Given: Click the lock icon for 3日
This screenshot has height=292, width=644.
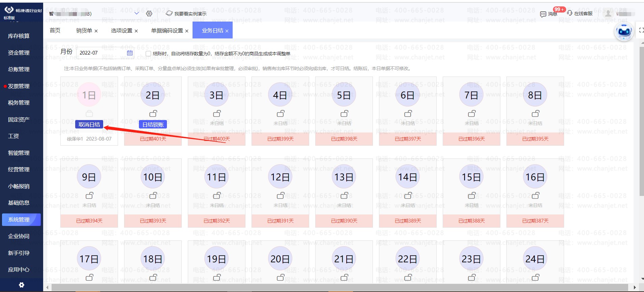Looking at the screenshot, I should pos(217,114).
